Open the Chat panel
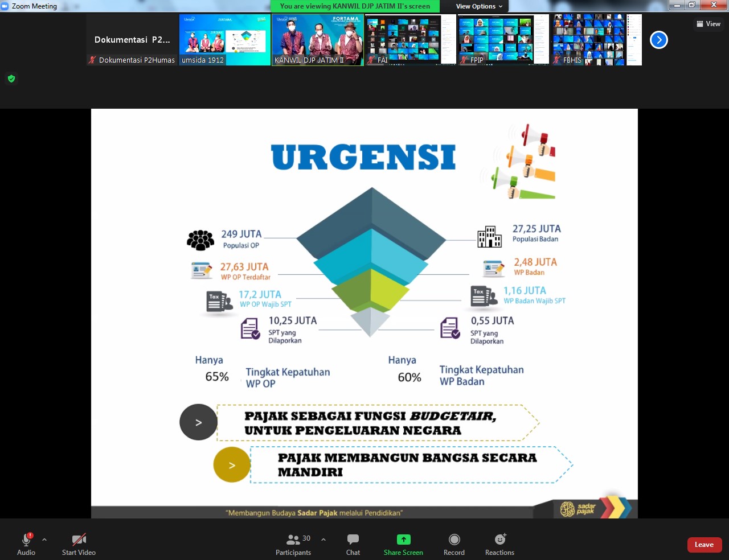Screen dimensions: 729x560 353,540
